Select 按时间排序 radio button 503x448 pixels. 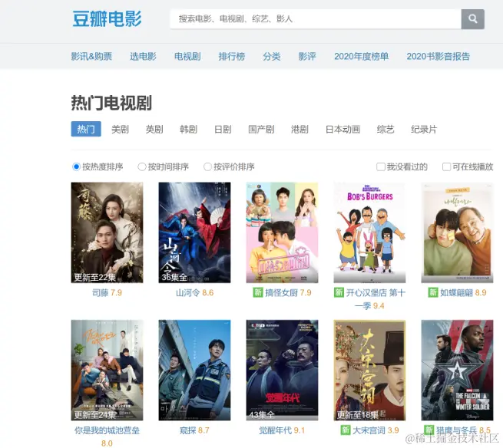[x=142, y=166]
